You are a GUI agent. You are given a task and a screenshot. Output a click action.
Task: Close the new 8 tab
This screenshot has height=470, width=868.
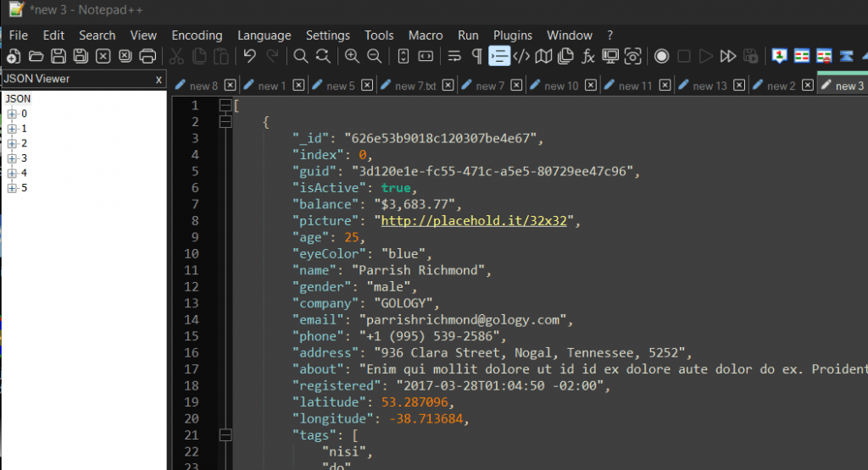pos(231,86)
